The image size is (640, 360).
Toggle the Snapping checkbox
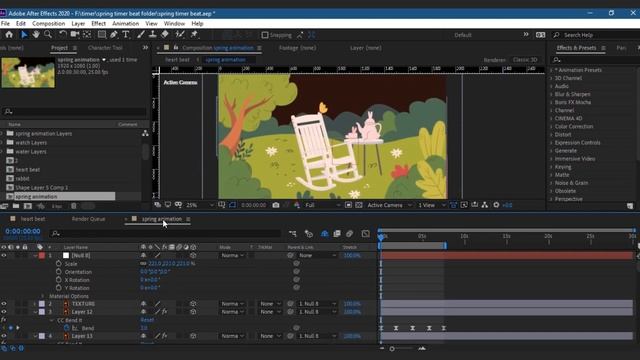click(x=265, y=35)
